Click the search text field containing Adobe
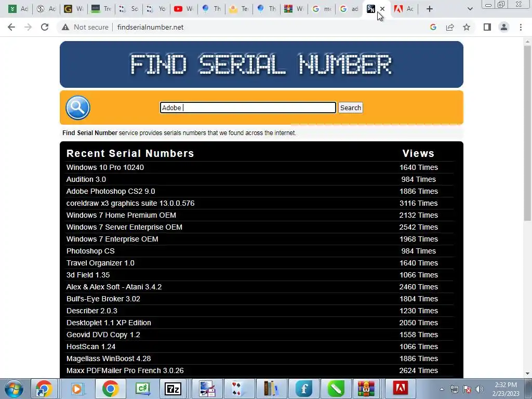Screen dimensions: 532x399 pos(248,108)
